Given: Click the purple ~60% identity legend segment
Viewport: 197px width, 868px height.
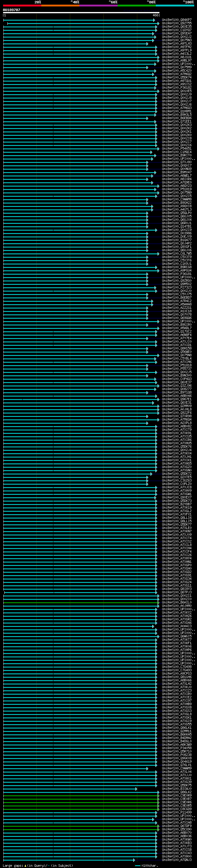Looking at the screenshot, I should [x=99, y=6].
